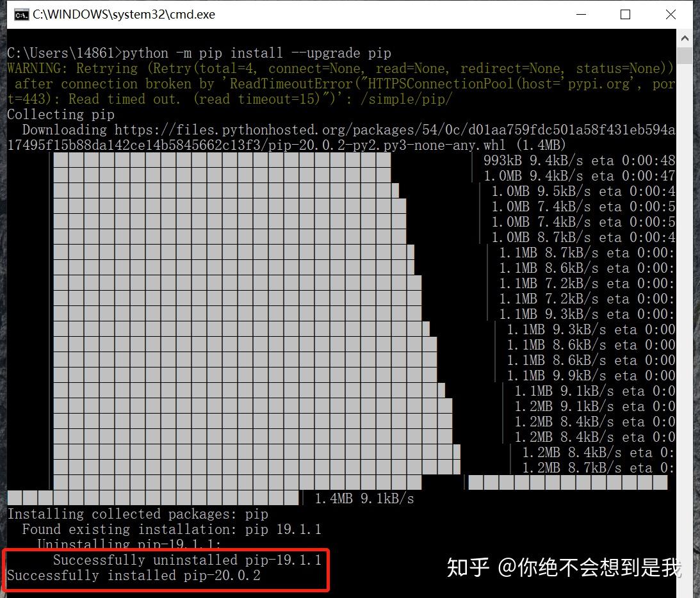Click the scrollbar up arrow
The width and height of the screenshot is (700, 598).
click(x=685, y=37)
